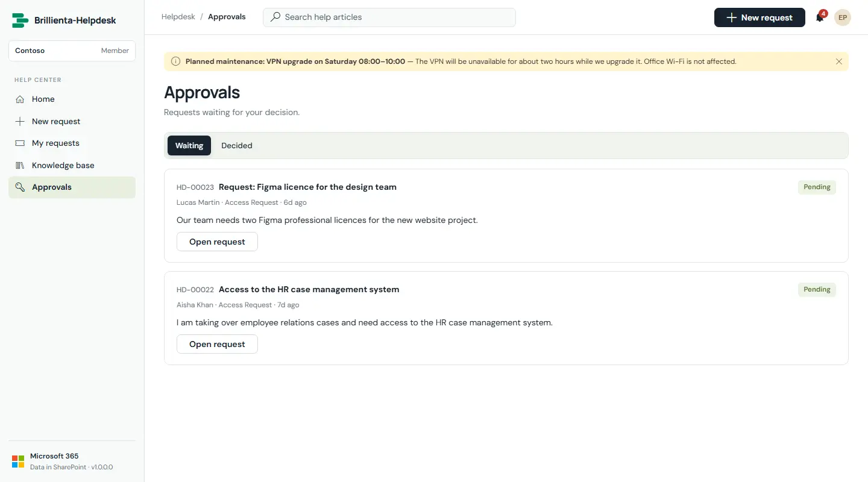Open request for the Figma licence ticket
The image size is (868, 482).
click(x=217, y=242)
